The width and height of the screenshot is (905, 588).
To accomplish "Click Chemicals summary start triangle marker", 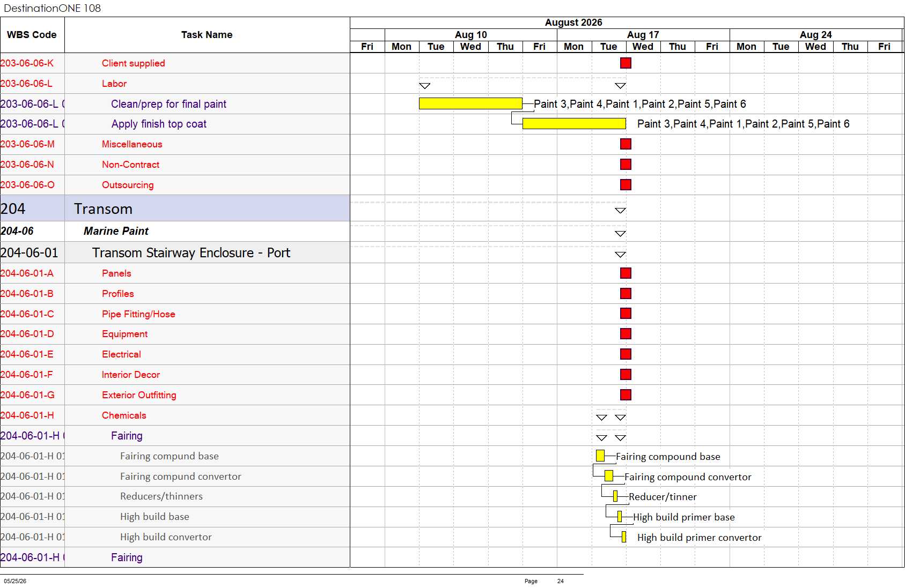I will pos(601,418).
